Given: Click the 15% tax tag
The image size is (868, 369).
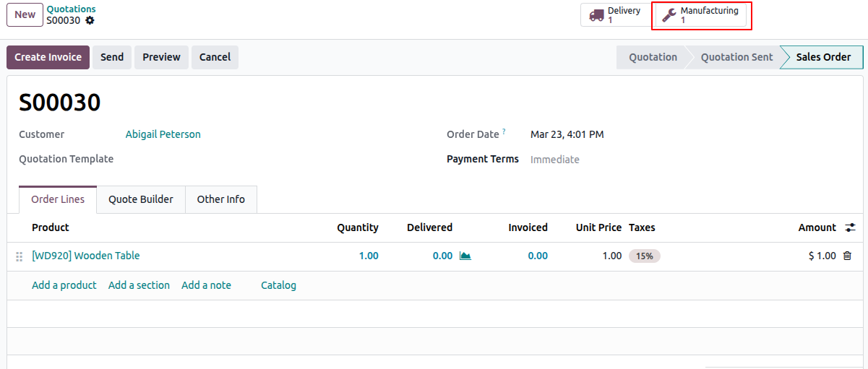Looking at the screenshot, I should click(645, 256).
